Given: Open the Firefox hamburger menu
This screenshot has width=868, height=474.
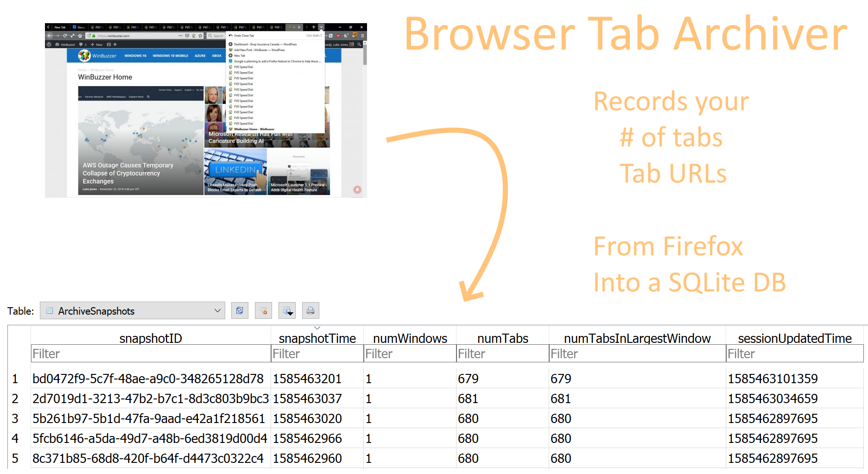Looking at the screenshot, I should [362, 36].
